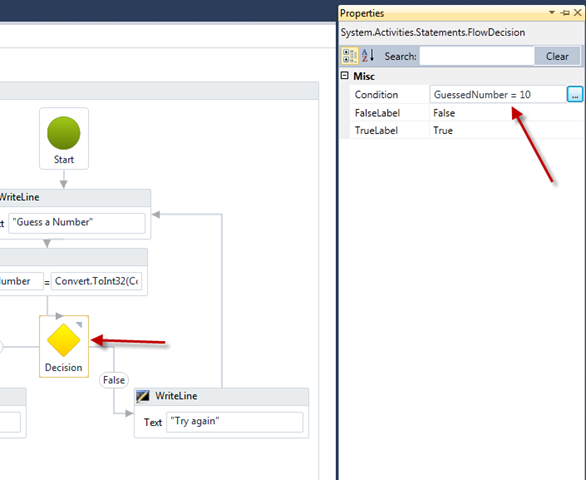Viewport: 586px width, 480px height.
Task: Edit the "Guess a Number" text field
Action: click(77, 223)
